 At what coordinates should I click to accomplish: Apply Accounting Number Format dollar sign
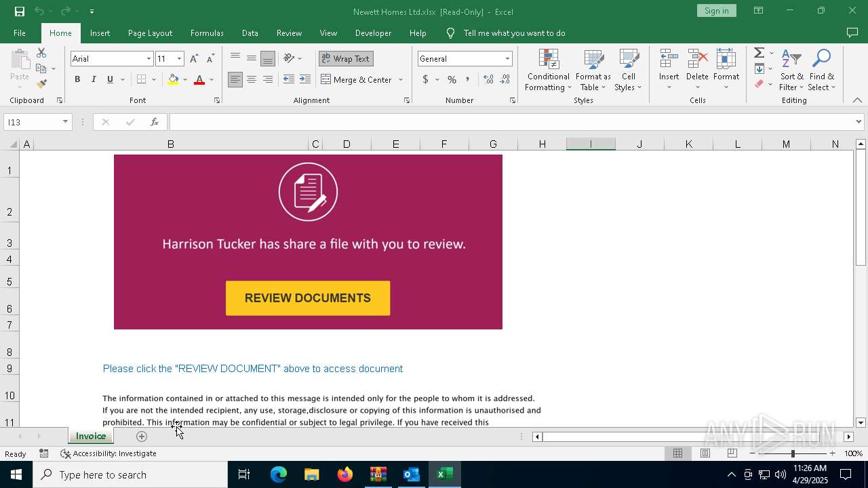coord(426,79)
